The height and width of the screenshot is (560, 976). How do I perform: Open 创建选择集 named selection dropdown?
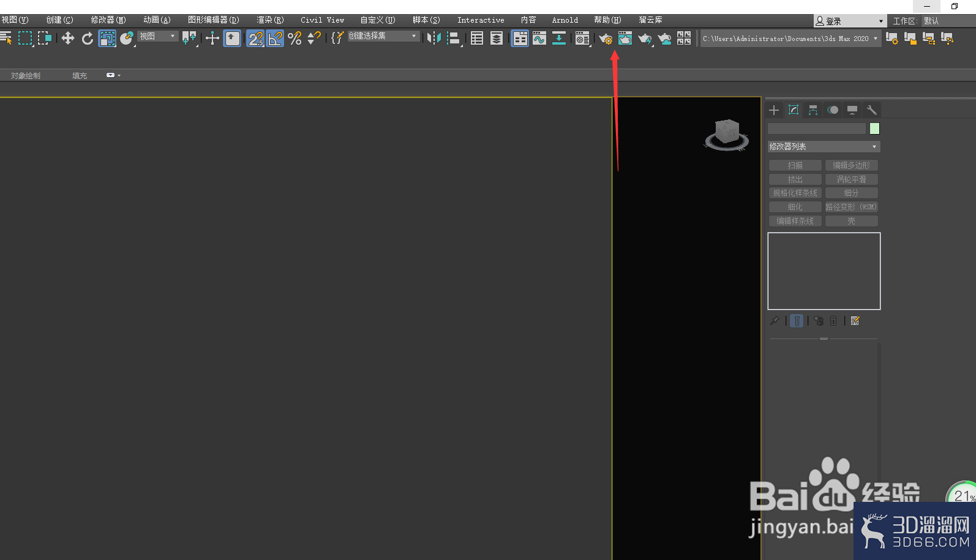383,37
